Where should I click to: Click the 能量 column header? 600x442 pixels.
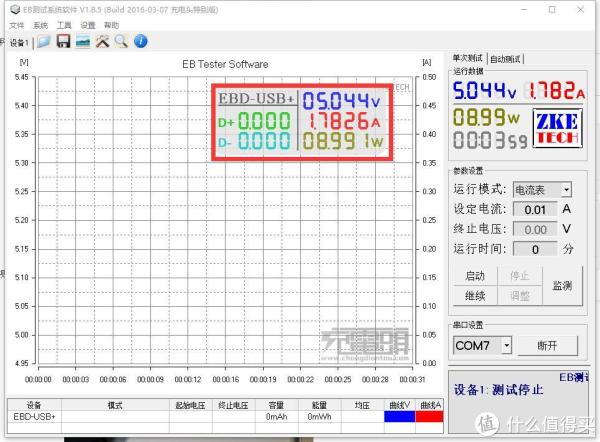(319, 405)
